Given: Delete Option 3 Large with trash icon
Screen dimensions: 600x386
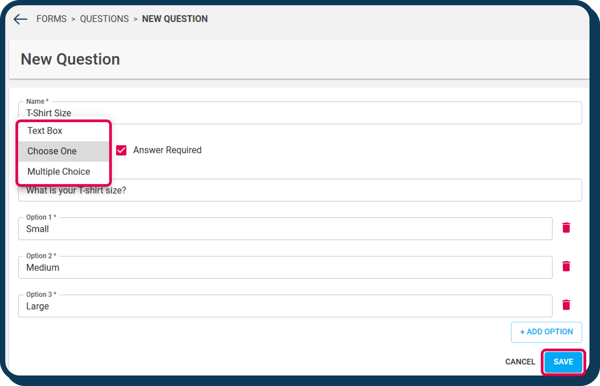Looking at the screenshot, I should 566,305.
